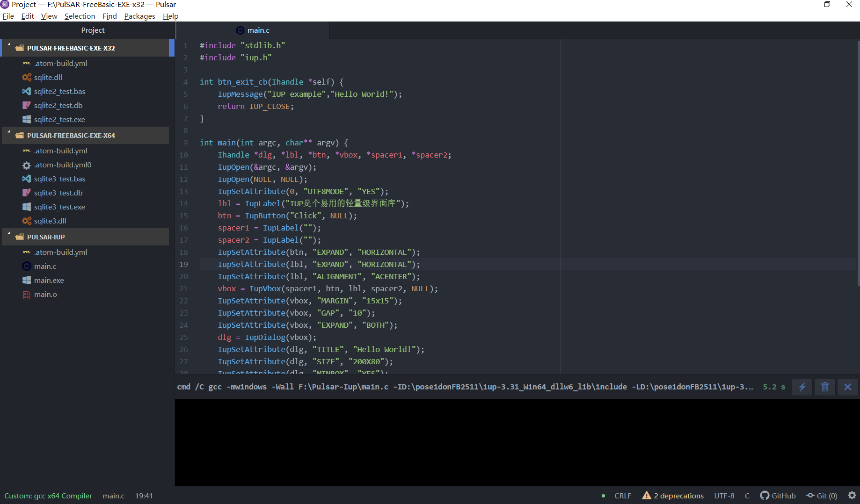Click the 2 deprecations link
The image size is (860, 504).
point(678,496)
